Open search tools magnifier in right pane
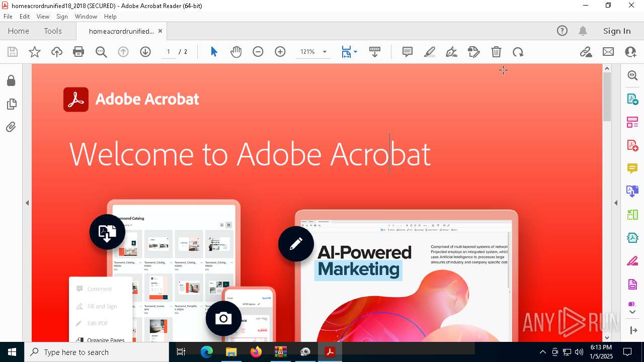Screen dimensions: 644x362 [632, 75]
